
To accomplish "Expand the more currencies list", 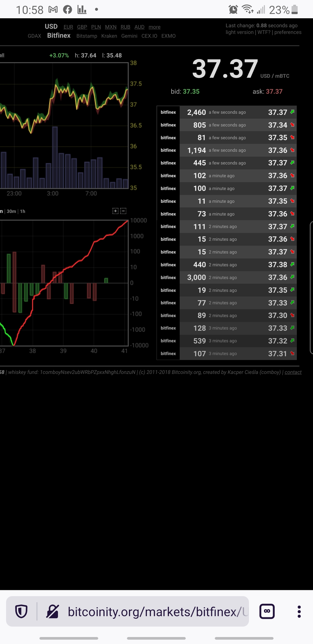I will (x=154, y=27).
